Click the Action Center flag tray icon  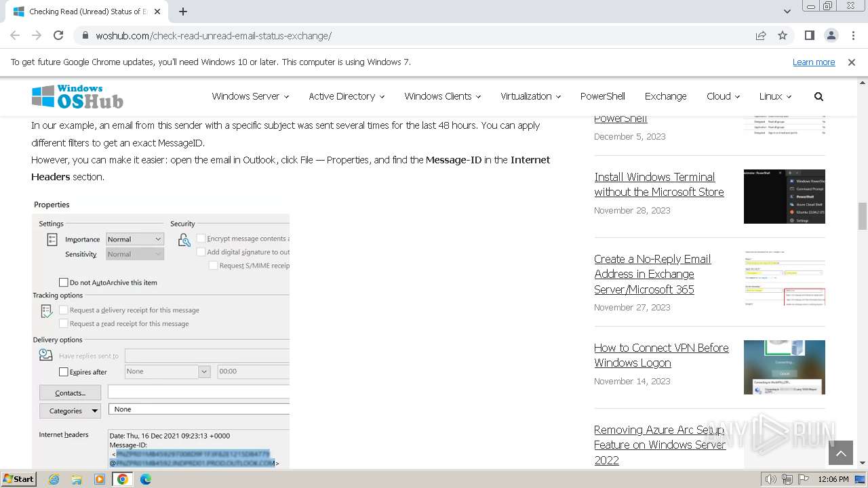pos(804,479)
